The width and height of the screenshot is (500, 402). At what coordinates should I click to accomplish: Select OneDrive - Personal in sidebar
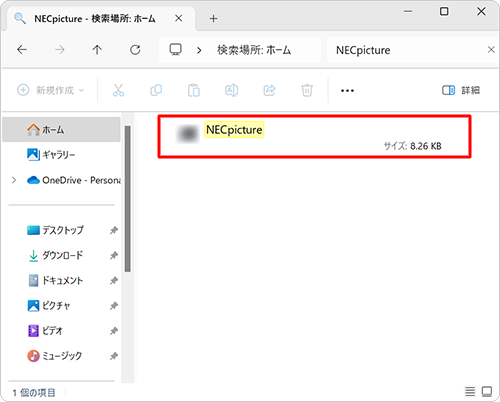(x=74, y=180)
